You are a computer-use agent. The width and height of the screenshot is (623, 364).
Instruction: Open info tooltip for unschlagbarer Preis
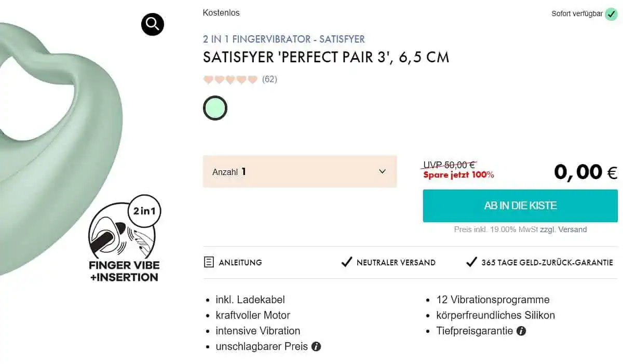coord(316,346)
